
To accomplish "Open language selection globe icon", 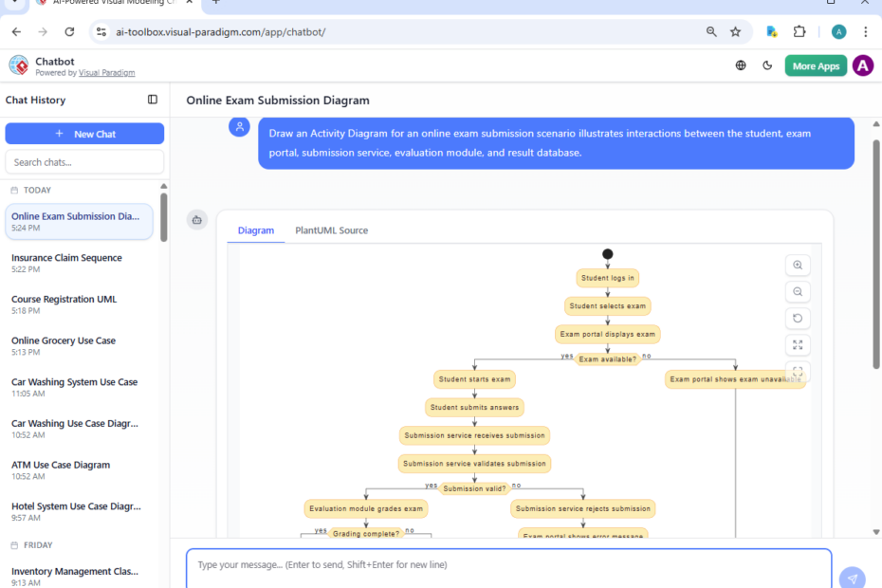I will [x=741, y=65].
